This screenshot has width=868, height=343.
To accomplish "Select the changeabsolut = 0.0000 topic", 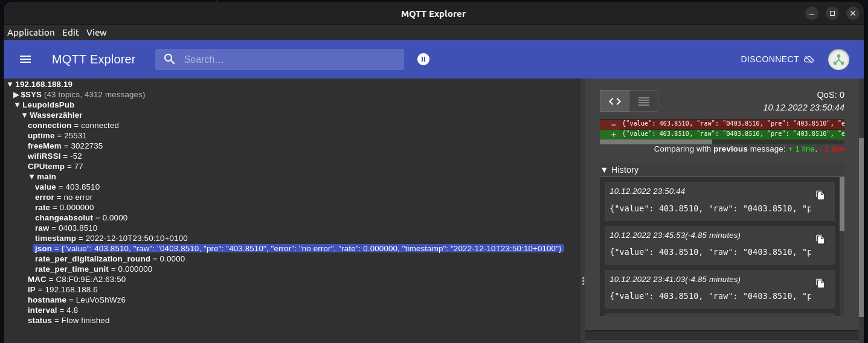I will tap(81, 218).
